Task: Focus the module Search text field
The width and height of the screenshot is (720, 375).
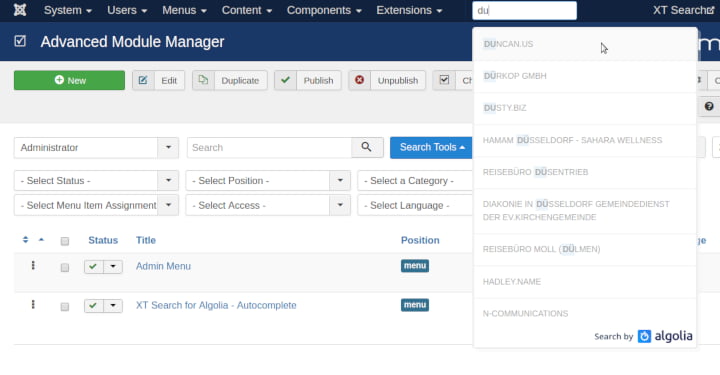Action: click(x=269, y=148)
